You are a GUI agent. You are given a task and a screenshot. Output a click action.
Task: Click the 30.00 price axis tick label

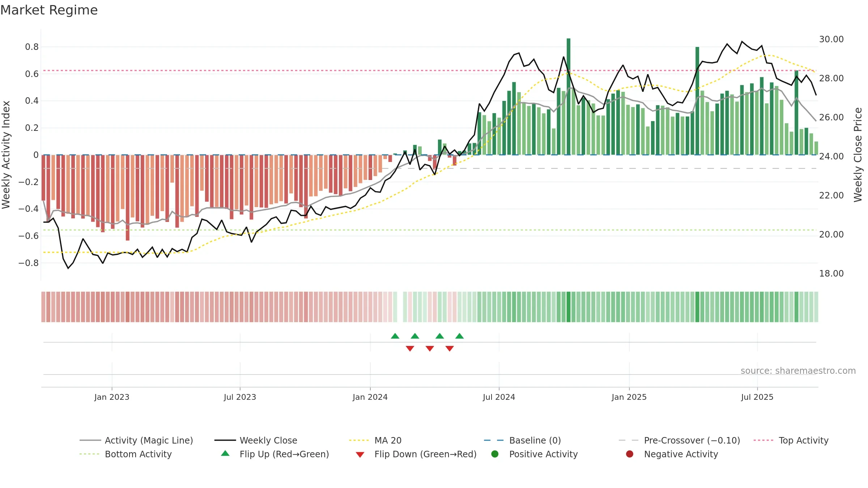pyautogui.click(x=831, y=39)
